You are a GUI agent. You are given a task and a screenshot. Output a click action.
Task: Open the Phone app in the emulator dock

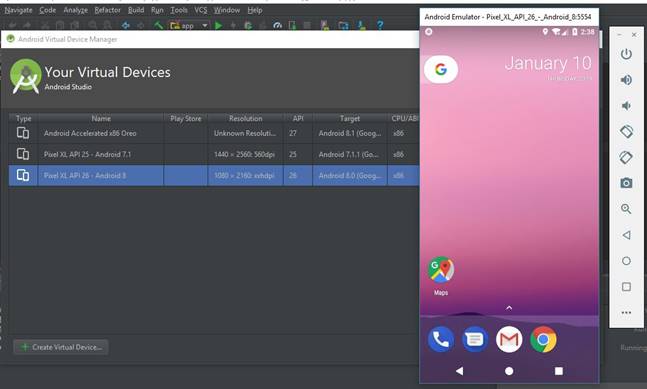coord(440,339)
